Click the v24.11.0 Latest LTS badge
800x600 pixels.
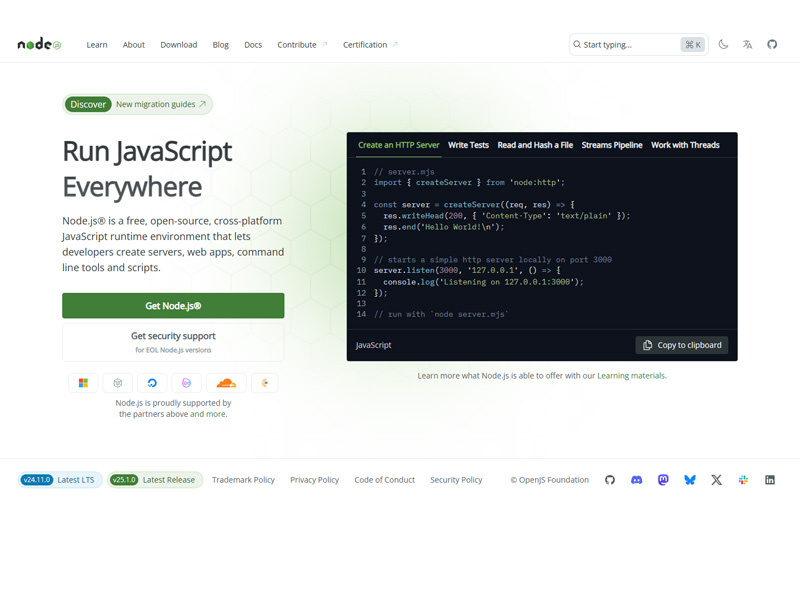(55, 480)
